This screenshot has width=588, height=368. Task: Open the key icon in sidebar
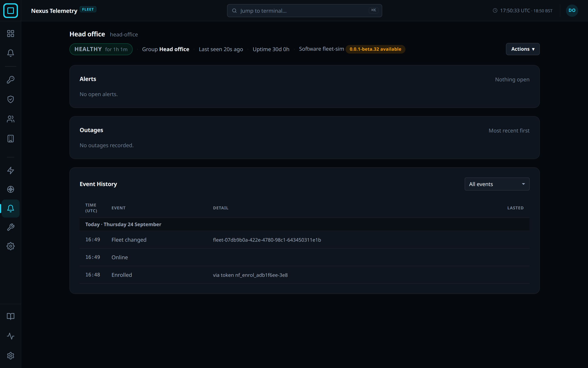coord(10,80)
